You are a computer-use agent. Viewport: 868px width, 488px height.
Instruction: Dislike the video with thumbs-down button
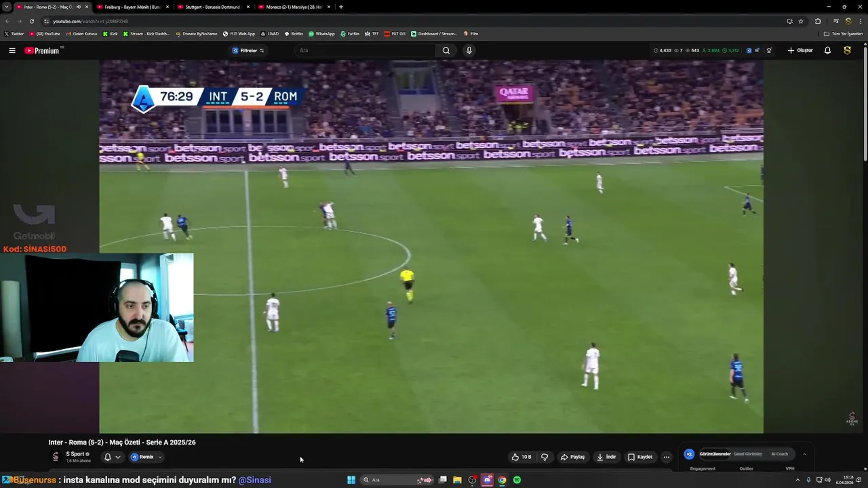545,457
